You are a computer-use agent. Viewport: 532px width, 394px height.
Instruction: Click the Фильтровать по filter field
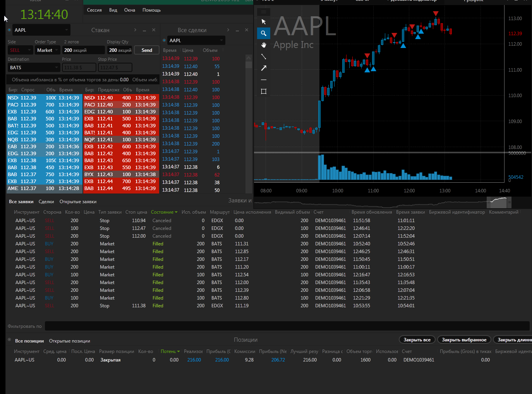click(x=287, y=326)
